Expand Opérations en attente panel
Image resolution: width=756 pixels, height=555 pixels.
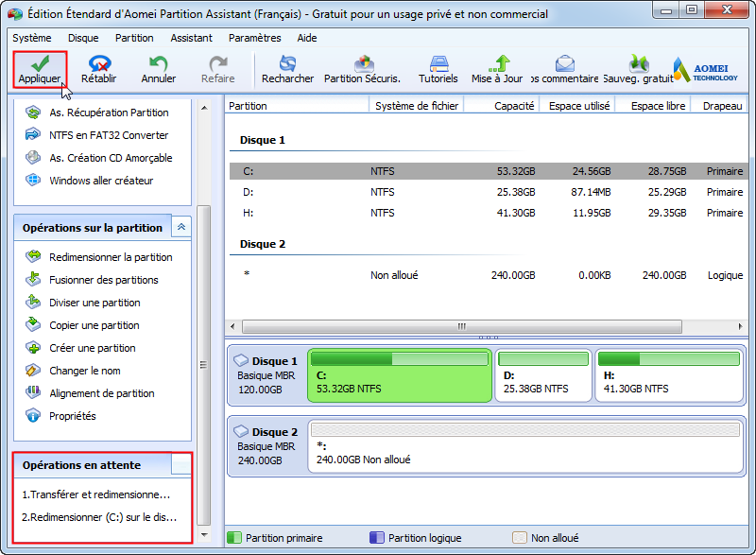181,465
